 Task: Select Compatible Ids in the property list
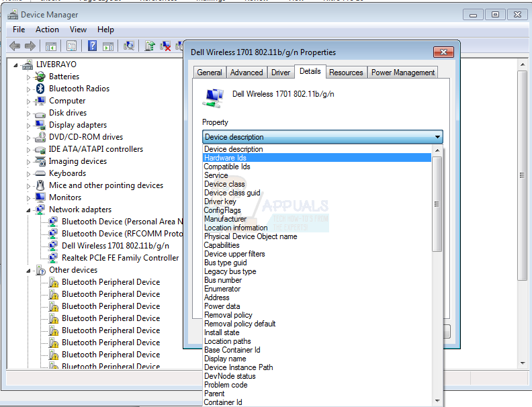pos(317,167)
